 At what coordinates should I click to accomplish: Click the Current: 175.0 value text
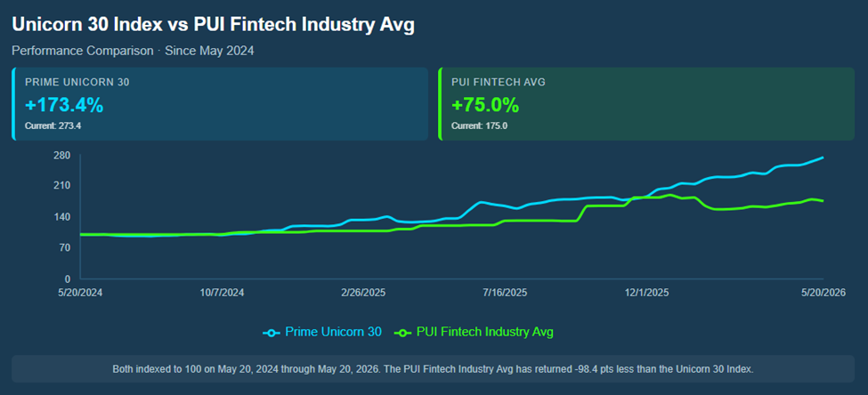pos(479,125)
